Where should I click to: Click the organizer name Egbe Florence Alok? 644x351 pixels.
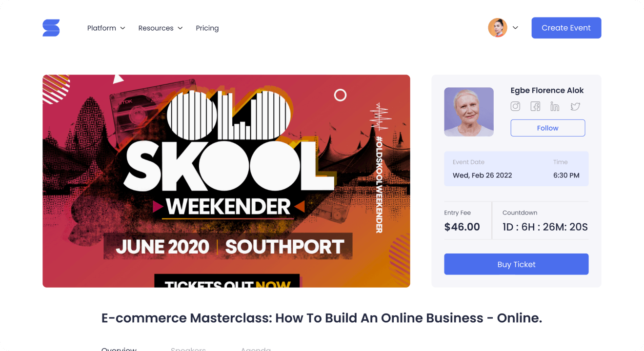[x=547, y=90]
